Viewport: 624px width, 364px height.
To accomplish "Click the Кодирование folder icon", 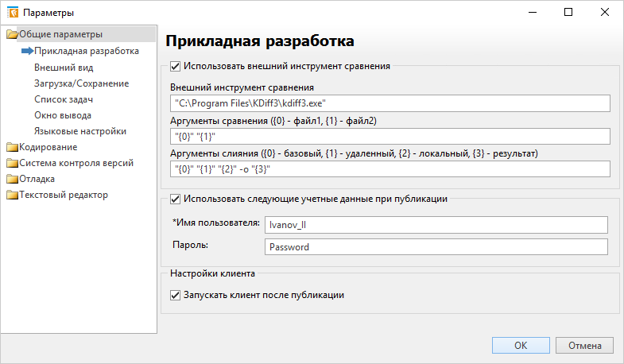I will pos(12,147).
